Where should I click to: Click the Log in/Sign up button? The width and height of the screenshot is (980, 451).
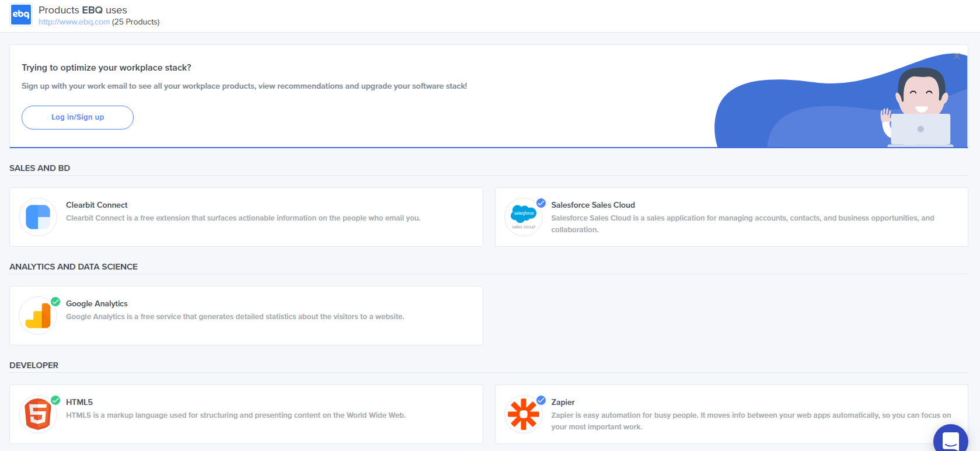click(78, 117)
